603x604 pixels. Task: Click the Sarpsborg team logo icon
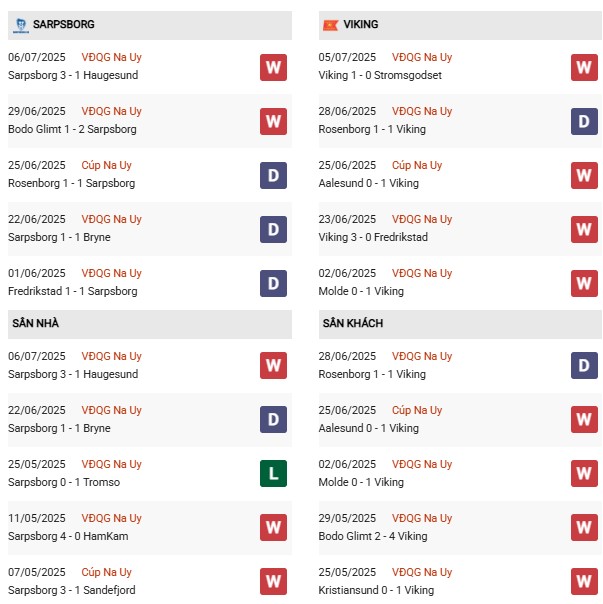[x=21, y=24]
